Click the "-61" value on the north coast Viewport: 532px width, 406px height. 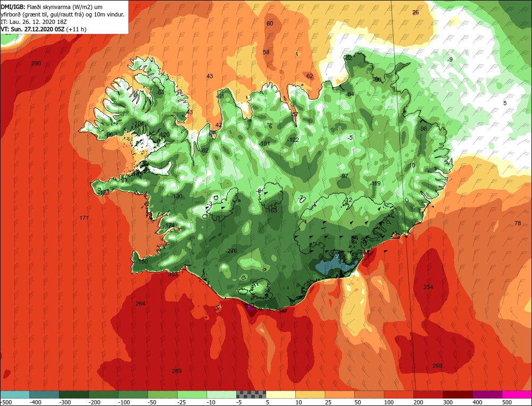coord(220,96)
